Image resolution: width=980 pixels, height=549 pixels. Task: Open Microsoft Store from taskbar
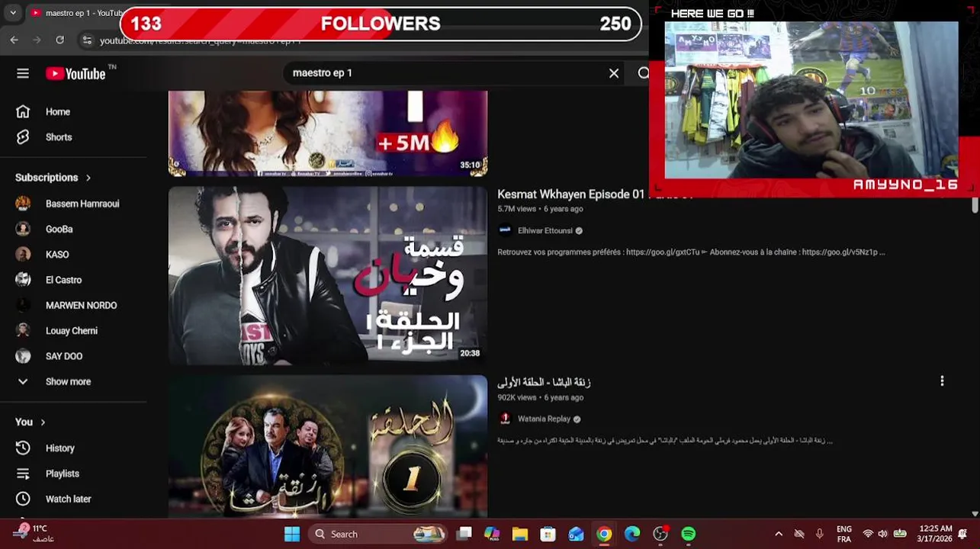coord(548,534)
